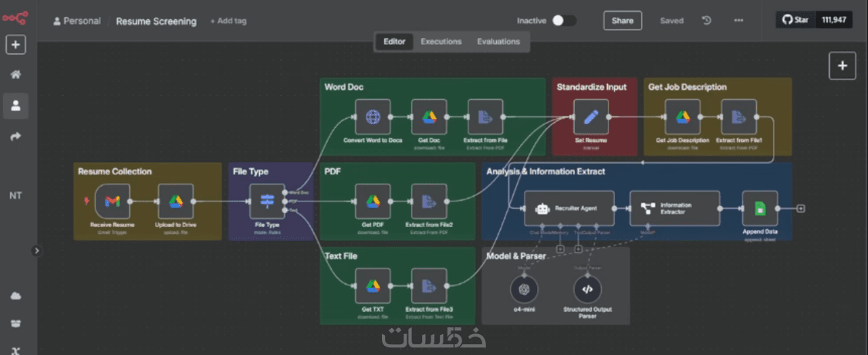Open the n8n logo home
Screen dimensions: 868x355
(x=15, y=18)
